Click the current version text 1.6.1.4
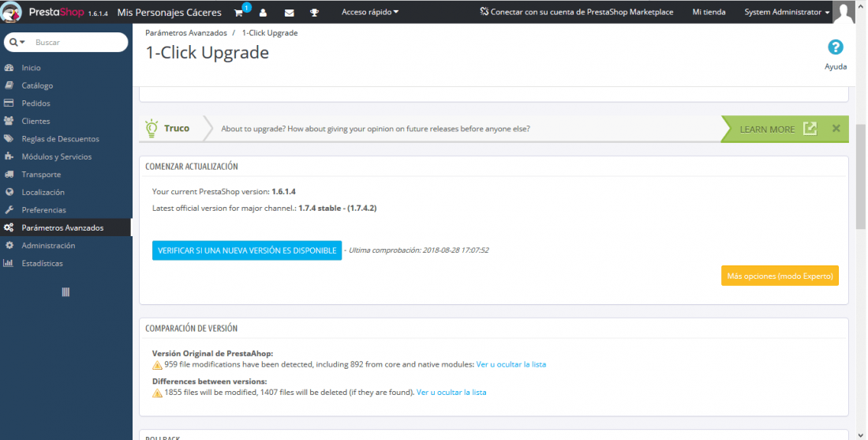This screenshot has width=868, height=440. point(283,191)
